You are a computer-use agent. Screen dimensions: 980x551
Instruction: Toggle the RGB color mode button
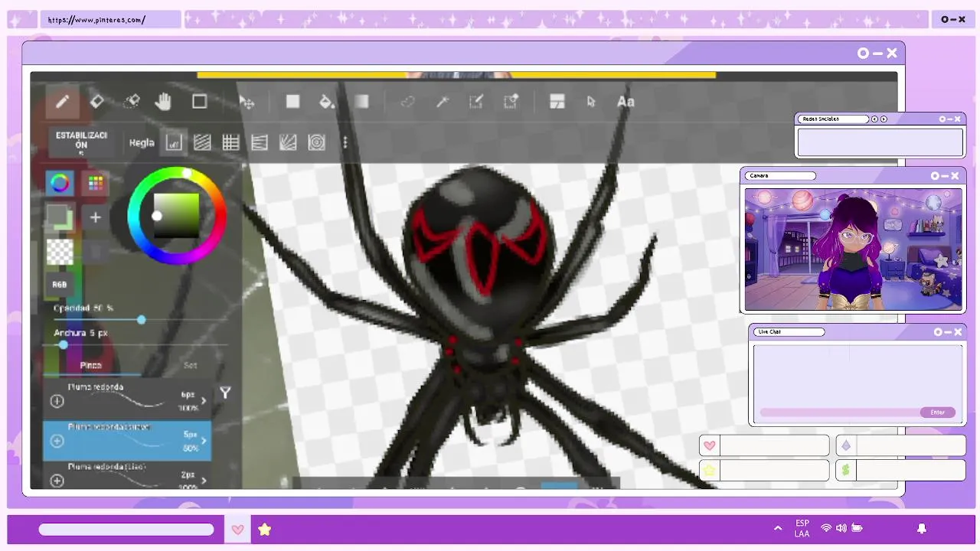[x=60, y=284]
